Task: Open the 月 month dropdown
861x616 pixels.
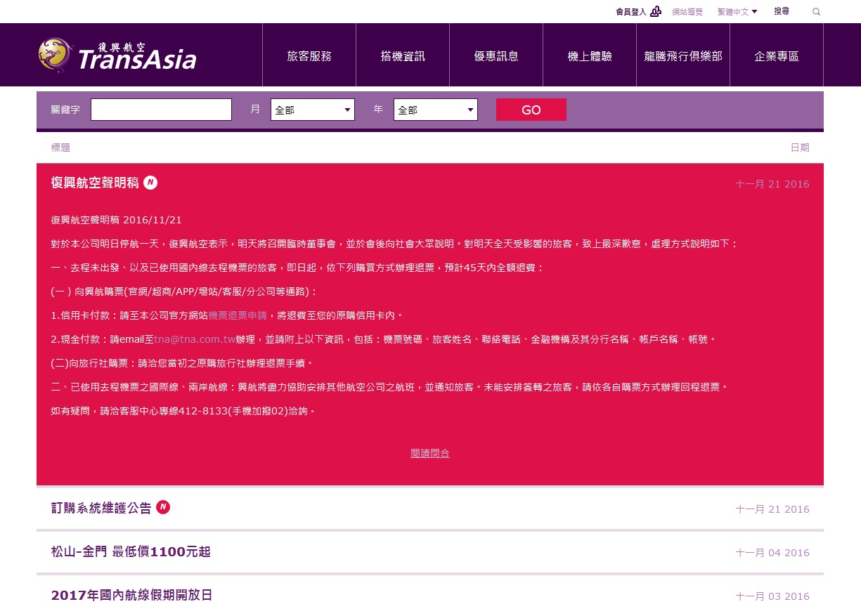Action: 313,110
